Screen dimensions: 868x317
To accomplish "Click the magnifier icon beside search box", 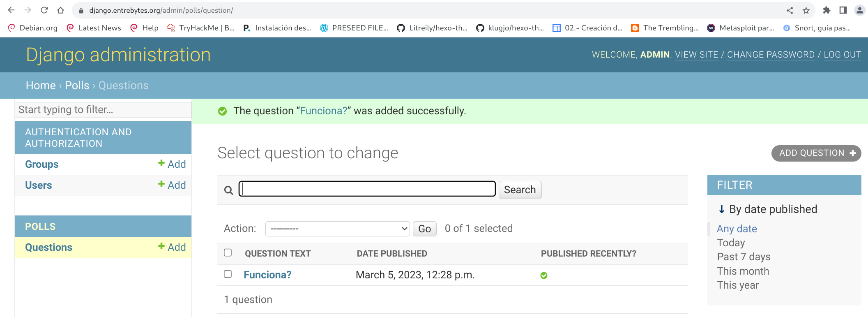I will [x=228, y=190].
